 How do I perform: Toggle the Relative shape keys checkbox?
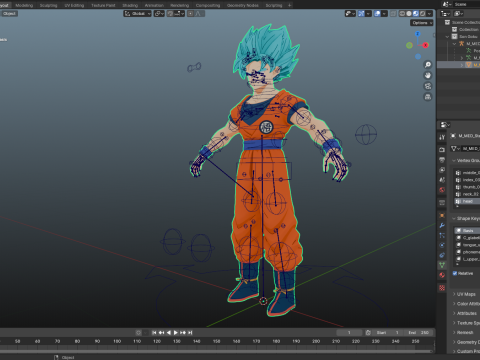455,273
